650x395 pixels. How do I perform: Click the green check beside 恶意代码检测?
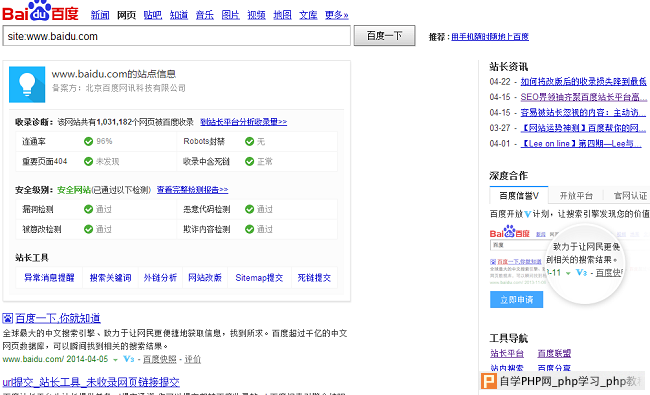point(249,209)
